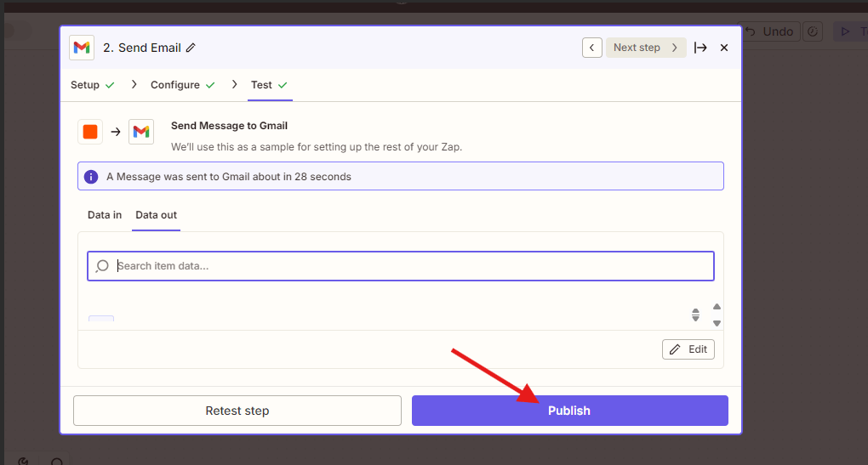Close the Send Email step panel
This screenshot has width=868, height=465.
click(x=723, y=48)
